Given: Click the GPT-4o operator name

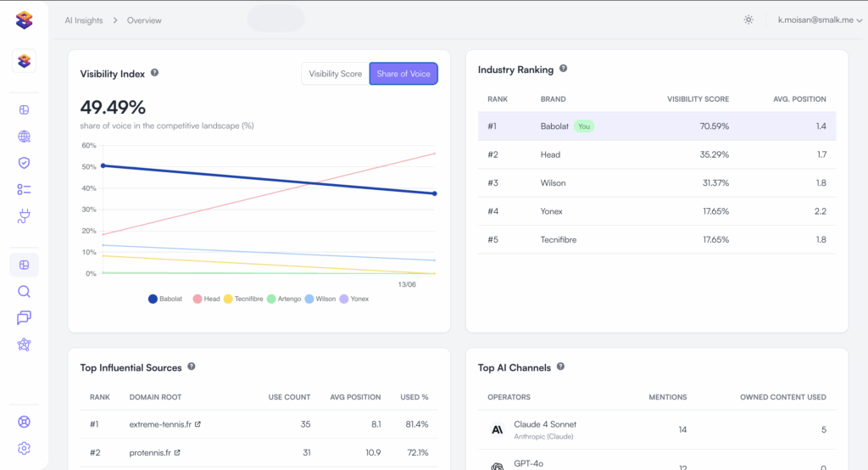Looking at the screenshot, I should [x=528, y=463].
